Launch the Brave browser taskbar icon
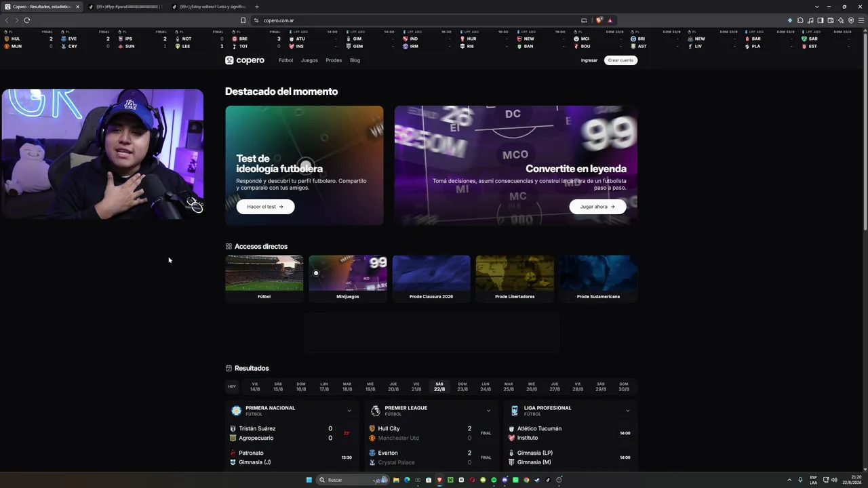 [439, 480]
